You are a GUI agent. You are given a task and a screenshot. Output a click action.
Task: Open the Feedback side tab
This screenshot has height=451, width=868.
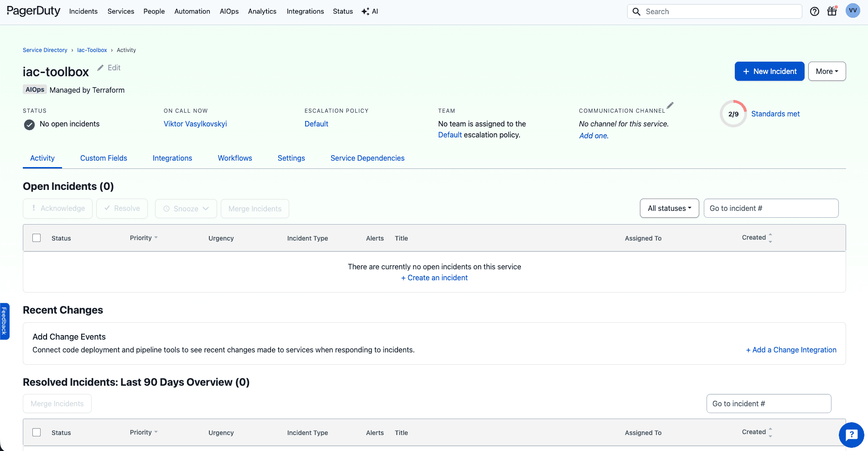click(4, 321)
